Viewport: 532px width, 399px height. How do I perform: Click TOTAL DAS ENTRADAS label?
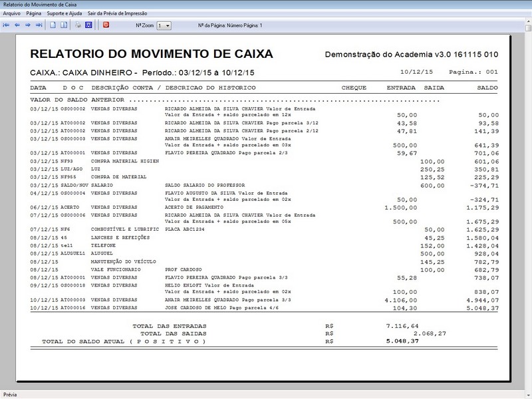click(x=170, y=326)
